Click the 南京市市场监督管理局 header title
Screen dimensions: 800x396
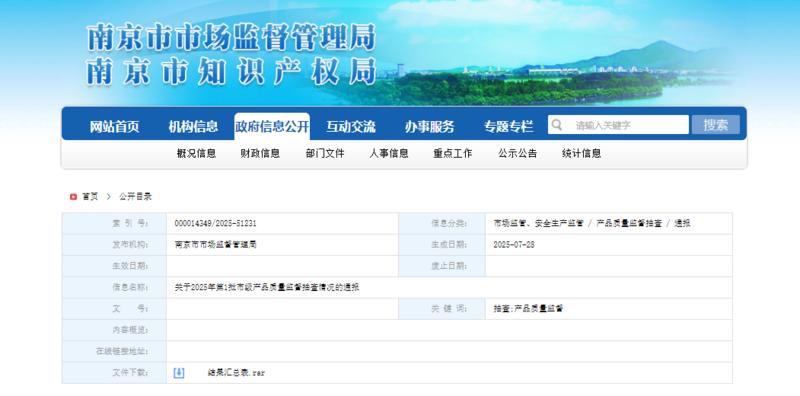[x=231, y=38]
